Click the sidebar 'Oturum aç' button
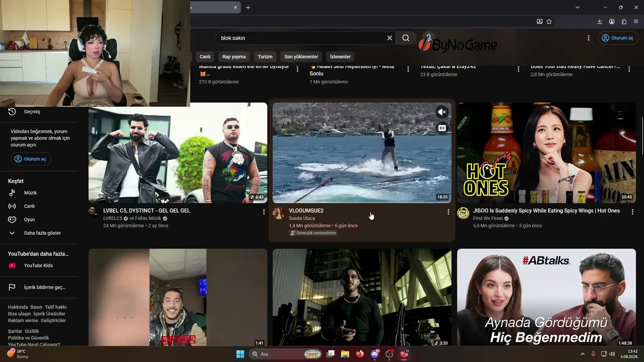This screenshot has width=644, height=362. pos(31,159)
